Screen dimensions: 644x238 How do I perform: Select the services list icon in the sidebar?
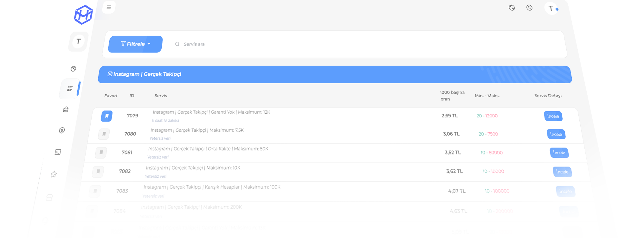click(x=70, y=89)
